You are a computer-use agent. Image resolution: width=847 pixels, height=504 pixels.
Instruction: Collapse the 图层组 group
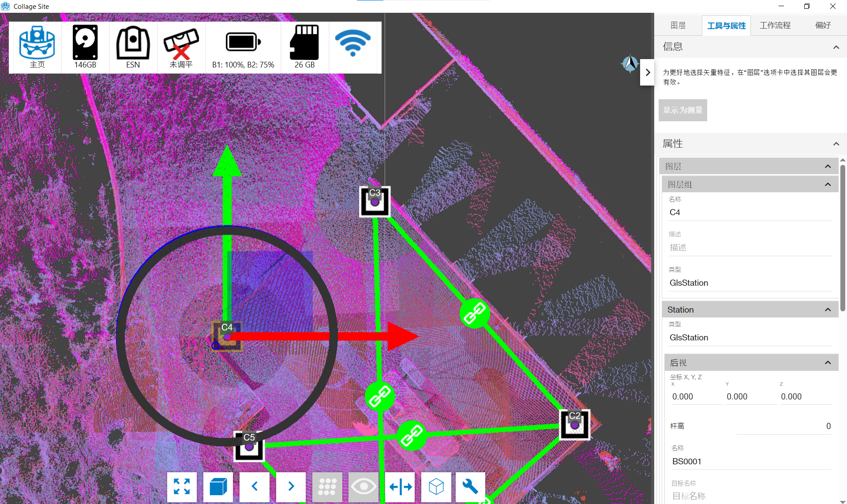(828, 184)
